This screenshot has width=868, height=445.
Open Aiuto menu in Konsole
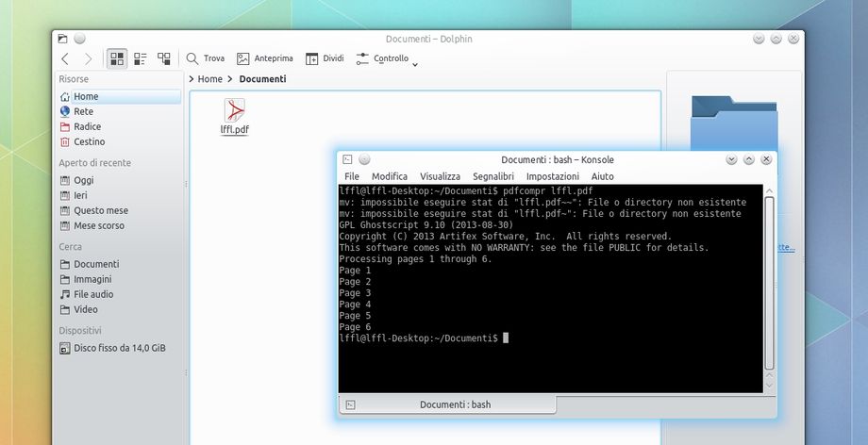click(x=602, y=176)
